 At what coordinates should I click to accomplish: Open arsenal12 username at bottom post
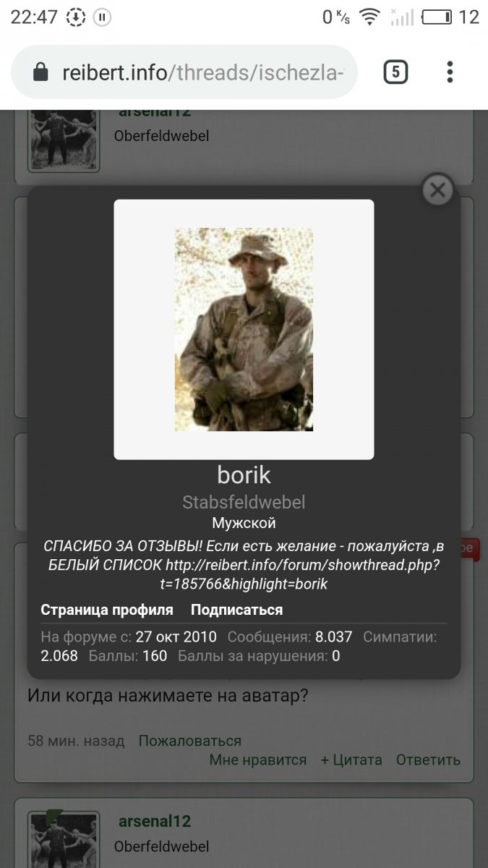click(x=155, y=822)
